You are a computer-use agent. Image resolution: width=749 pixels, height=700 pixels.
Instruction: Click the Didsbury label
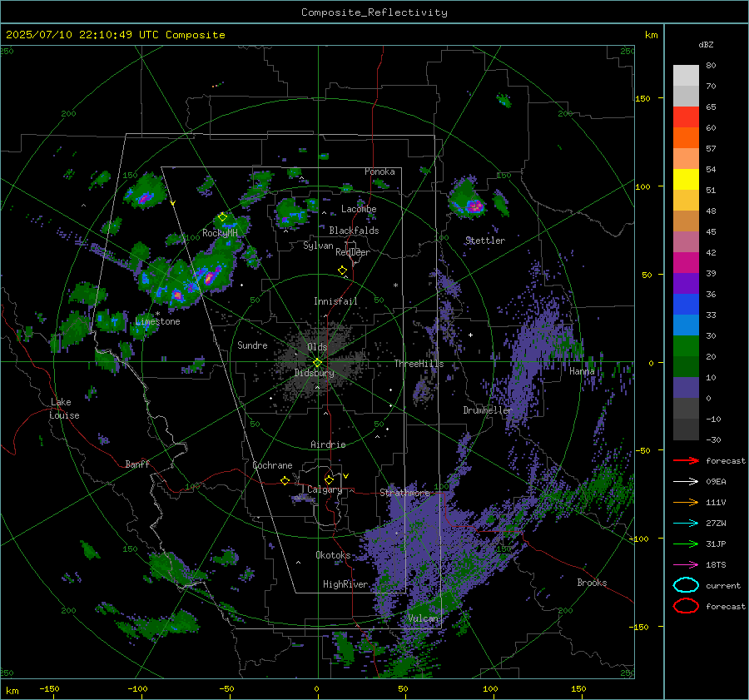(x=314, y=373)
